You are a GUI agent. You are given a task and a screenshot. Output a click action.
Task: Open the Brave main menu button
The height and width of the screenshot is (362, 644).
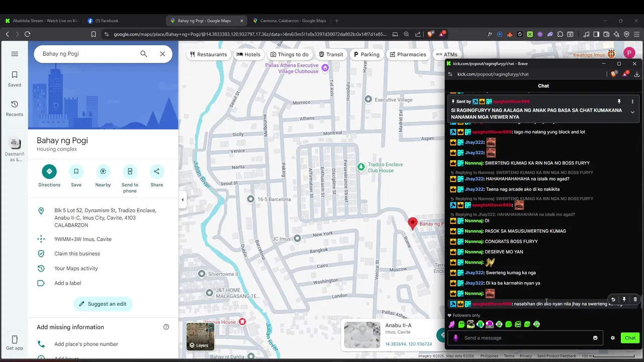pyautogui.click(x=636, y=34)
